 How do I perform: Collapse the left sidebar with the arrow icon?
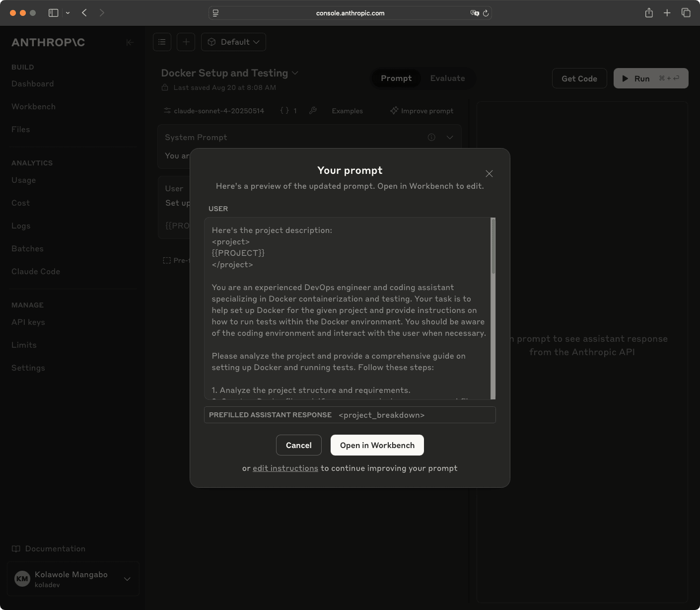[130, 42]
